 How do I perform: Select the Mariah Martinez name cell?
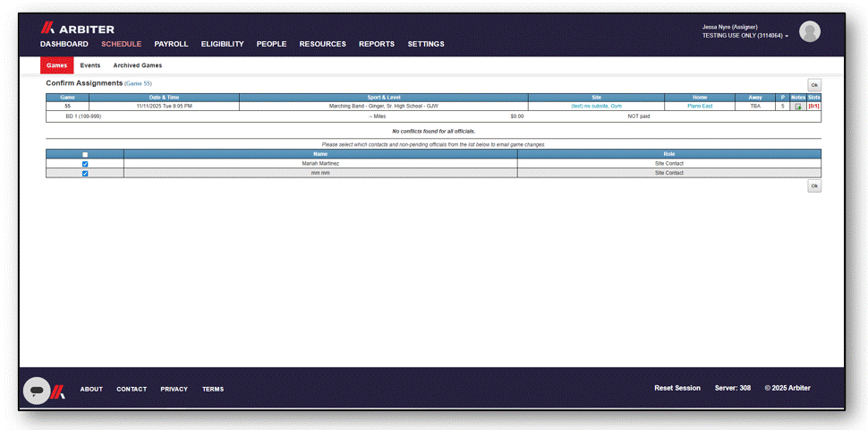point(320,163)
